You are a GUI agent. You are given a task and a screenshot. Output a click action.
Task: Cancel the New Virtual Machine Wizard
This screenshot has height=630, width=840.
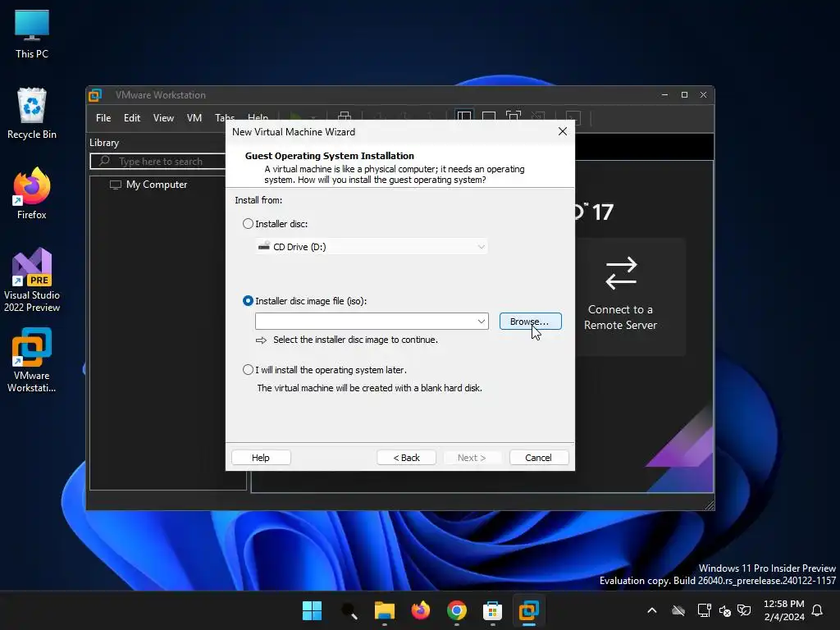coord(538,458)
